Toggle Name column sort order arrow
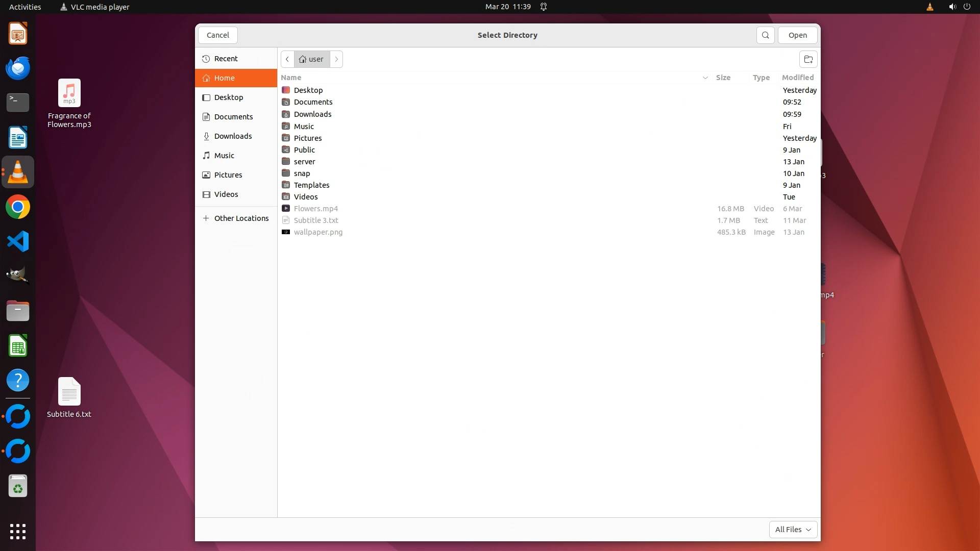The image size is (980, 551). point(705,78)
